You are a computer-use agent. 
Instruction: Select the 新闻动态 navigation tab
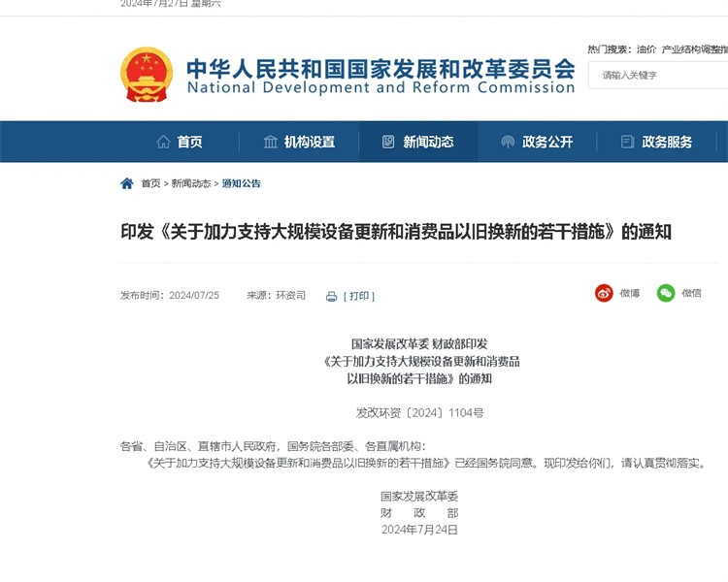click(x=418, y=142)
